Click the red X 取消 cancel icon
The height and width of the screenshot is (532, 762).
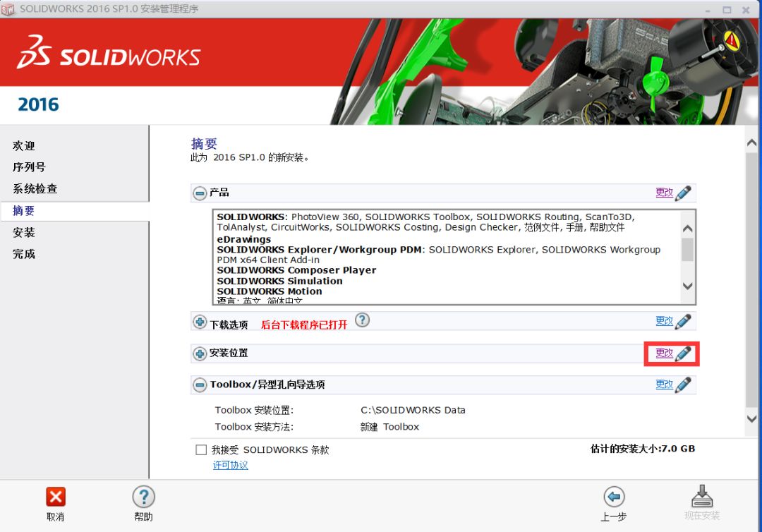56,497
